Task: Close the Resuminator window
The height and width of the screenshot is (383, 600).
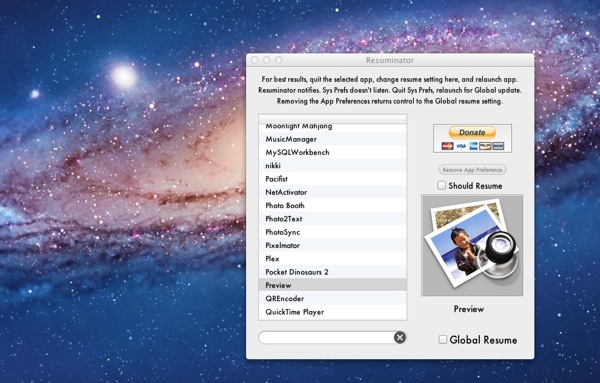Action: pos(255,60)
